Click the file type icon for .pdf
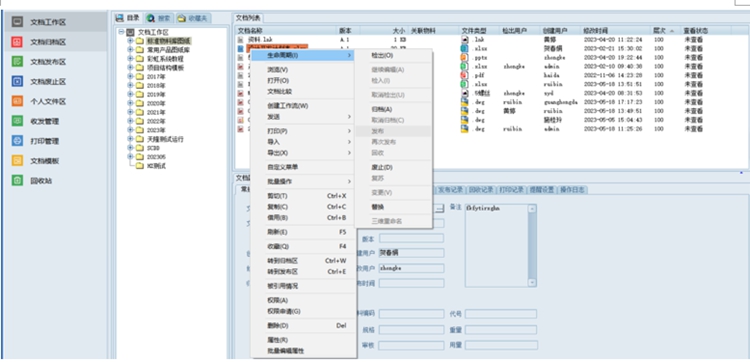The width and height of the screenshot is (750, 362). pos(464,75)
